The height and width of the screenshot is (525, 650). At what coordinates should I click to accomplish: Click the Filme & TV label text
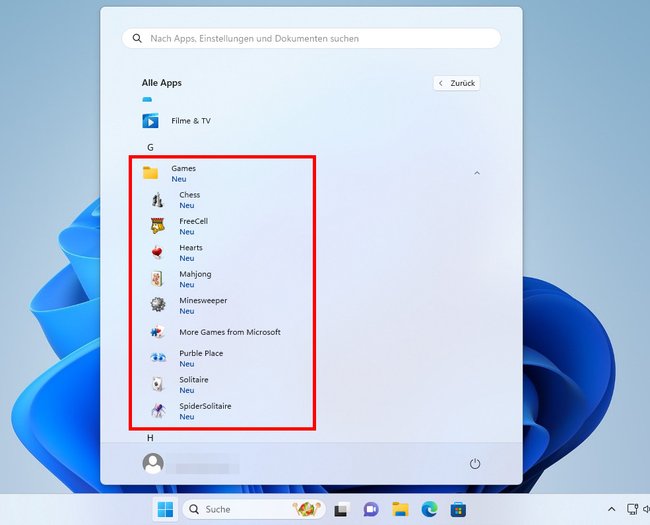point(191,121)
